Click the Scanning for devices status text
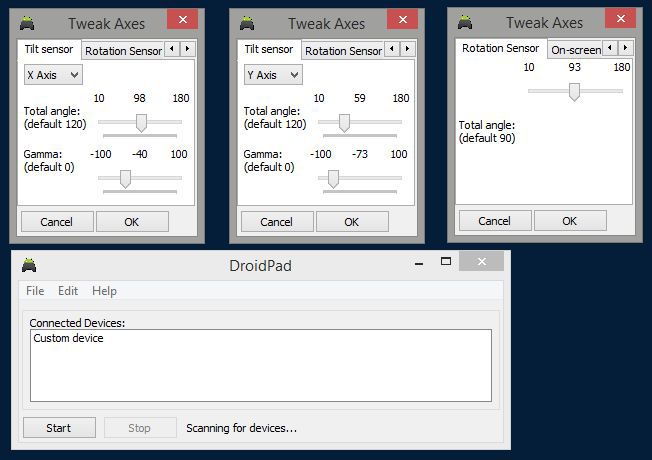 click(x=241, y=428)
